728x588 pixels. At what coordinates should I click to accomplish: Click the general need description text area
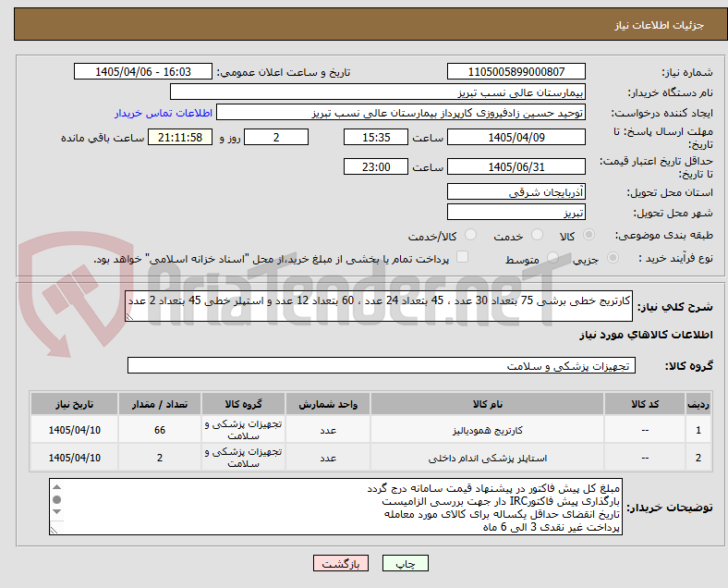(379, 306)
